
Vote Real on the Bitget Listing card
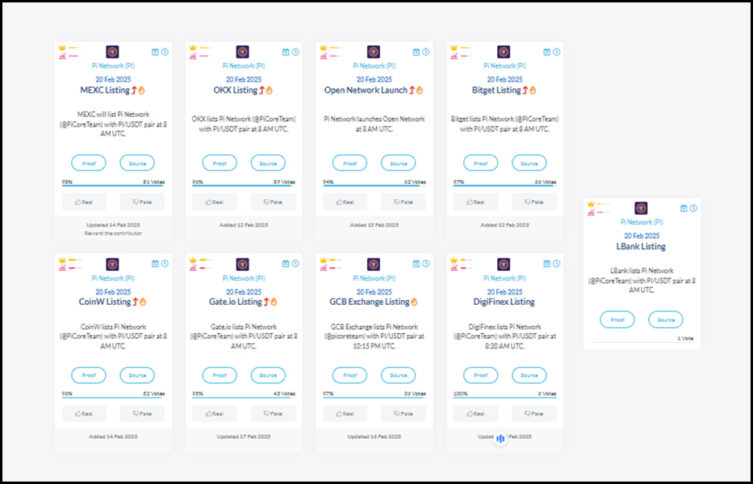[x=476, y=202]
